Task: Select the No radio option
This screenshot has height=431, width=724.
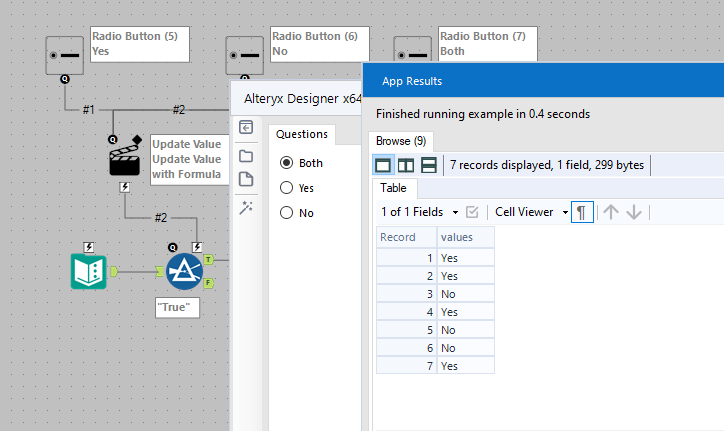Action: tap(286, 212)
